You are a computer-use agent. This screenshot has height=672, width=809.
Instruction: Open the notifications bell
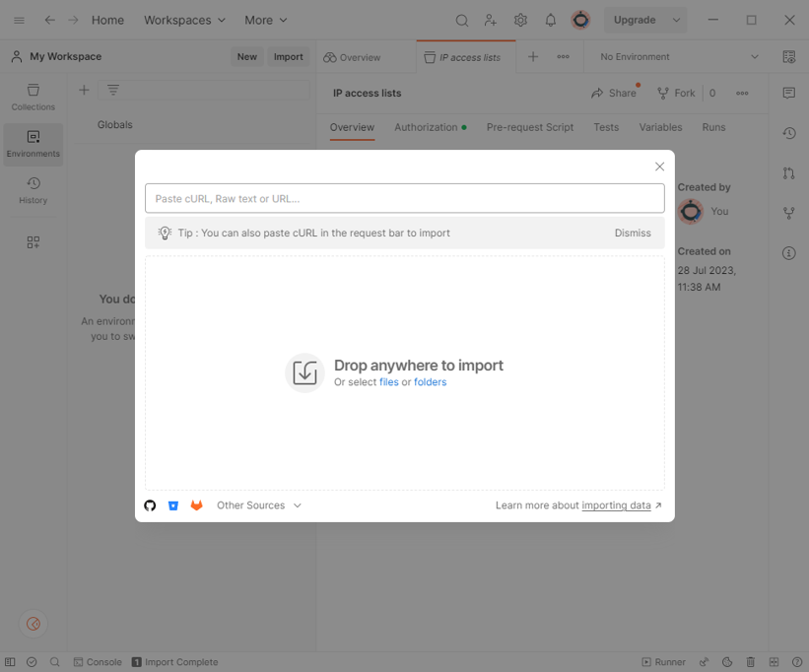551,20
